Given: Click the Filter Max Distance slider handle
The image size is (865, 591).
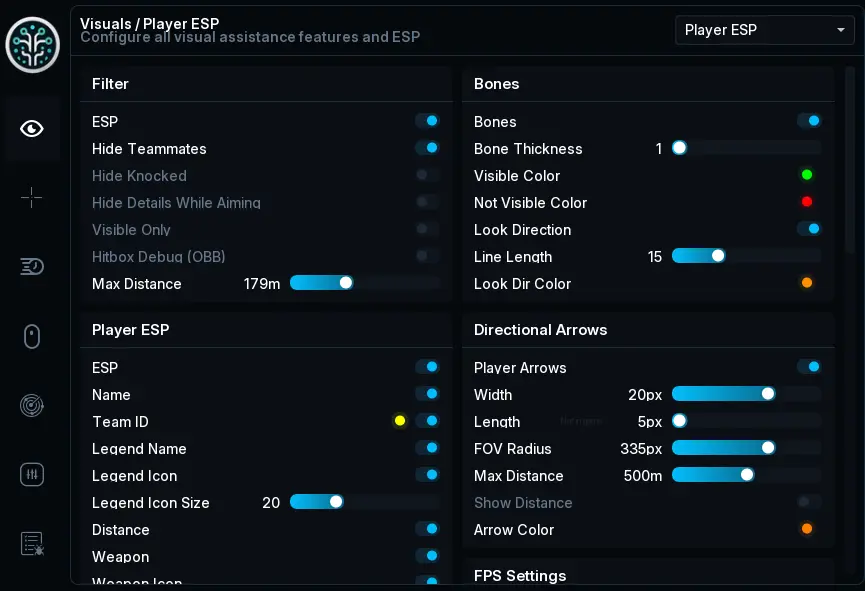Looking at the screenshot, I should point(346,283).
